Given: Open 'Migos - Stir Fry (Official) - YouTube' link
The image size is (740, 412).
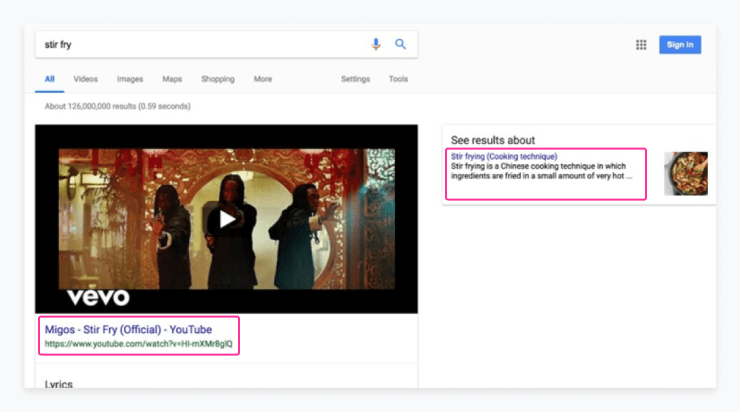Looking at the screenshot, I should [x=128, y=329].
